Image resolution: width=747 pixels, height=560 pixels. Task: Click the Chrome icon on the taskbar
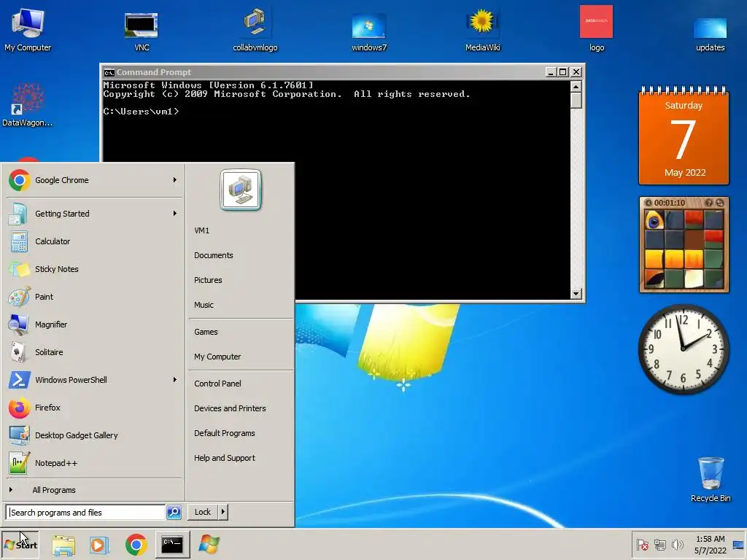(x=136, y=545)
